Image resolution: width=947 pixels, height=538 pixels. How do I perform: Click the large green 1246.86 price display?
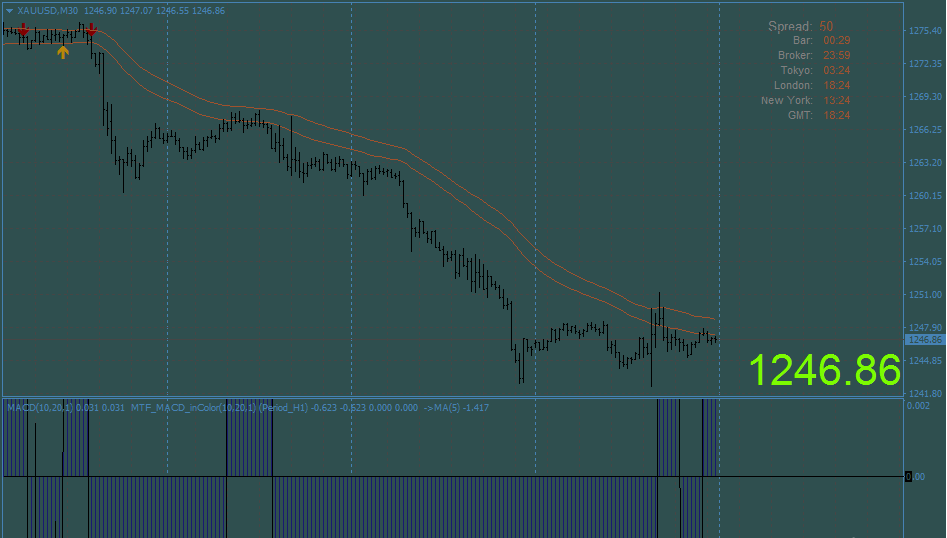tap(824, 370)
